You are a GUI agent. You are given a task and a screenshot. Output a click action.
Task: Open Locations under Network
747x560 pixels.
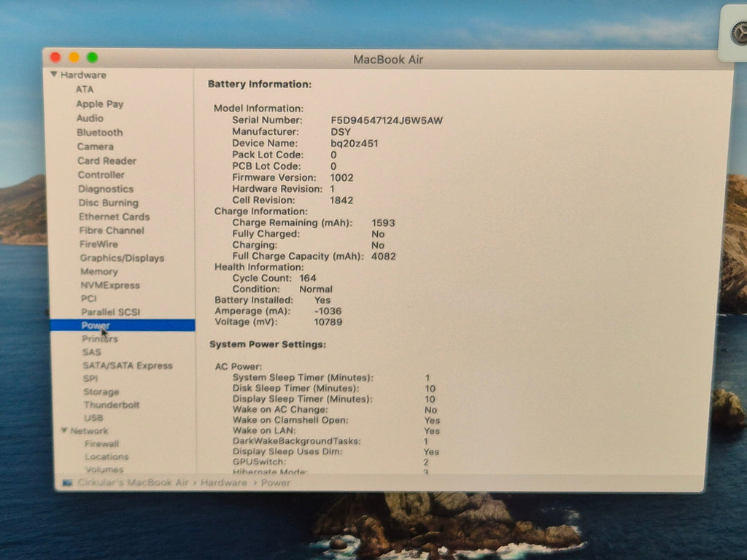pos(107,456)
